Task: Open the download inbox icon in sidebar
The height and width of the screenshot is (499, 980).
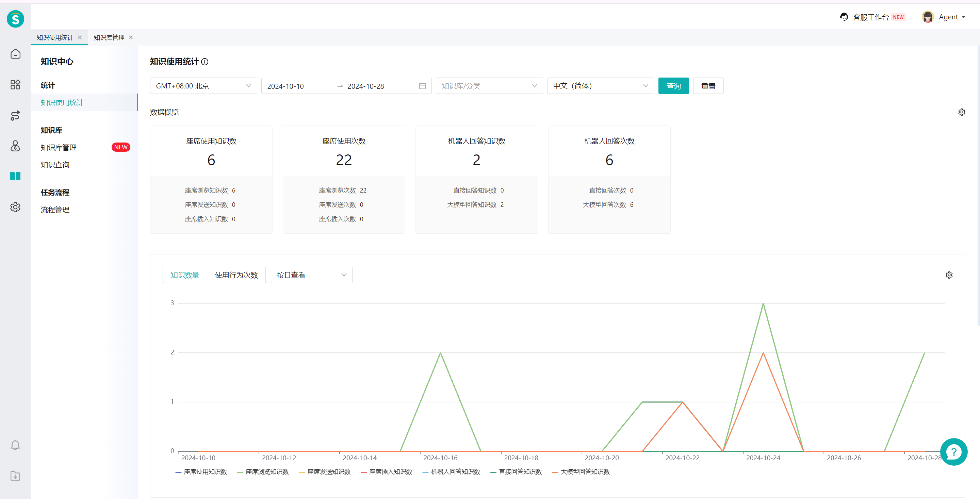Action: 15,476
